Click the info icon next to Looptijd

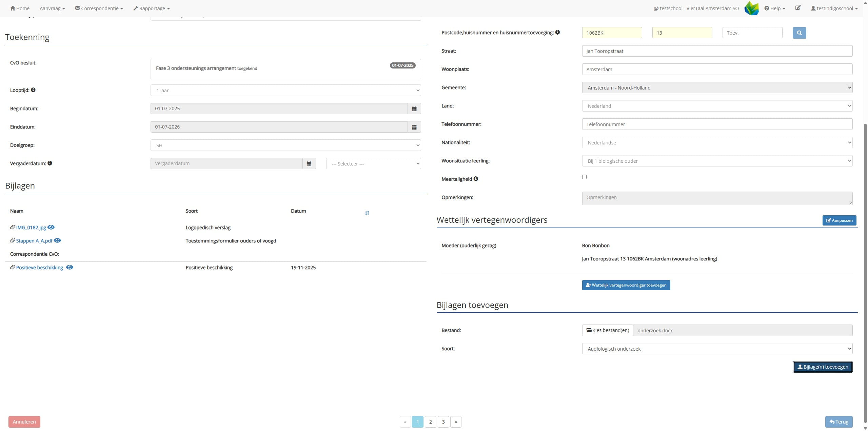point(33,90)
